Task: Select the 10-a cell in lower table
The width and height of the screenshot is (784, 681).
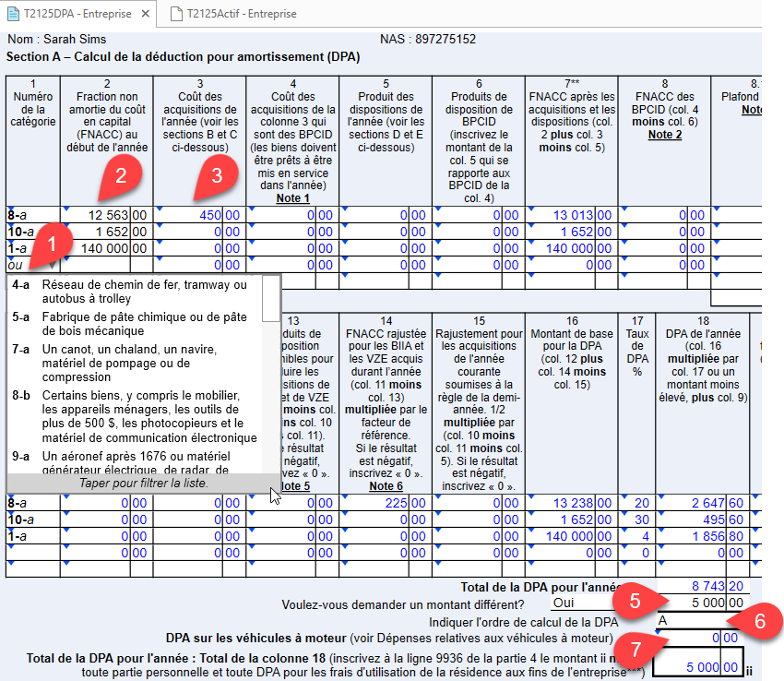Action: [33, 520]
